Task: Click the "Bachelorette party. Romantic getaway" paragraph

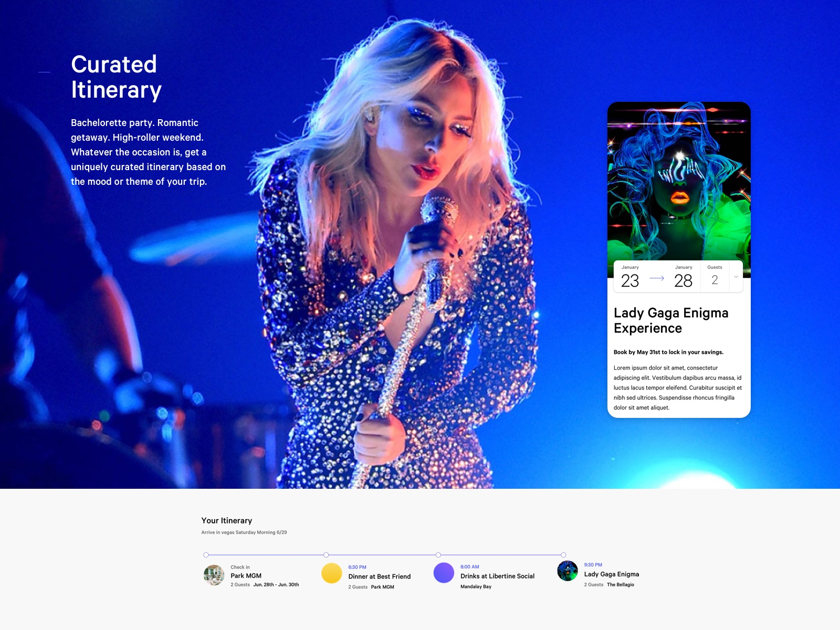Action: coord(148,152)
